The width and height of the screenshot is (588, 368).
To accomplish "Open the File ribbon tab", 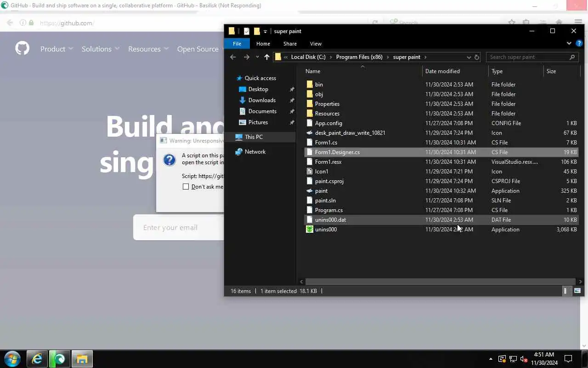I will [237, 44].
